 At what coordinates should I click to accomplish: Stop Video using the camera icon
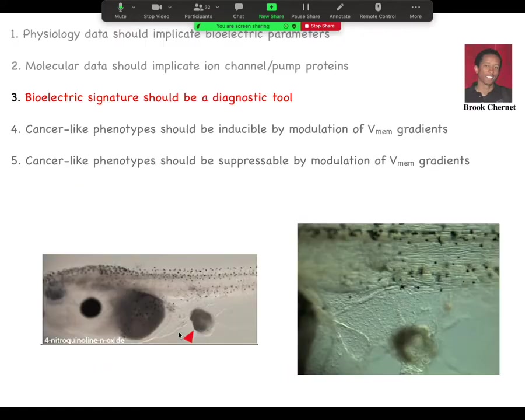(x=156, y=10)
